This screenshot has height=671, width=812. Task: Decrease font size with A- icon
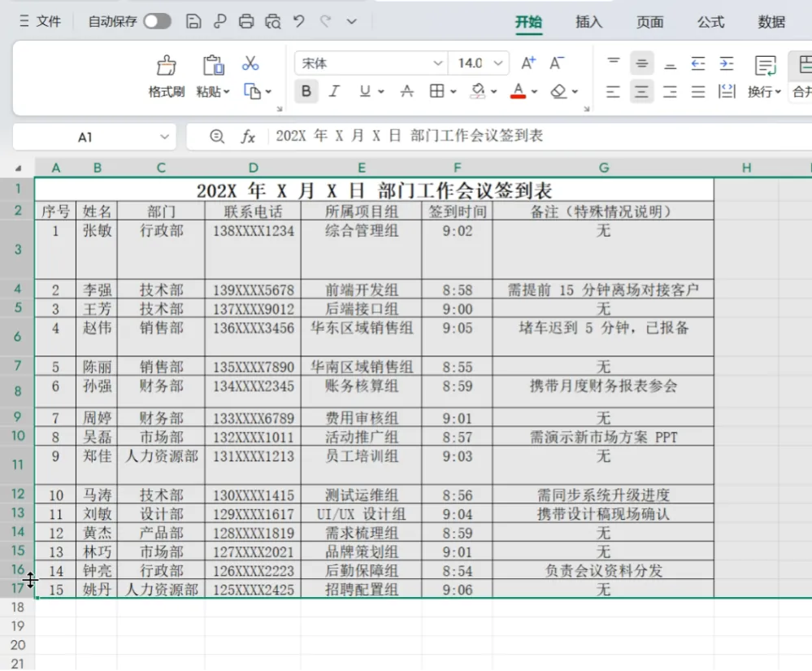coord(557,63)
